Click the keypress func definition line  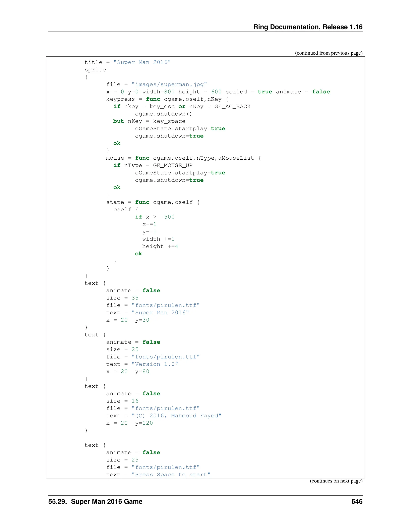tap(167, 99)
